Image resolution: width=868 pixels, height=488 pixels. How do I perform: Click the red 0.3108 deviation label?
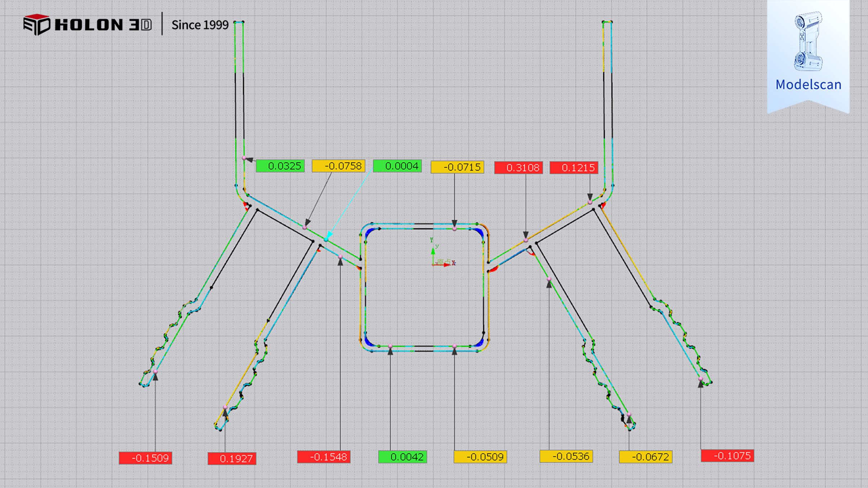pos(518,167)
